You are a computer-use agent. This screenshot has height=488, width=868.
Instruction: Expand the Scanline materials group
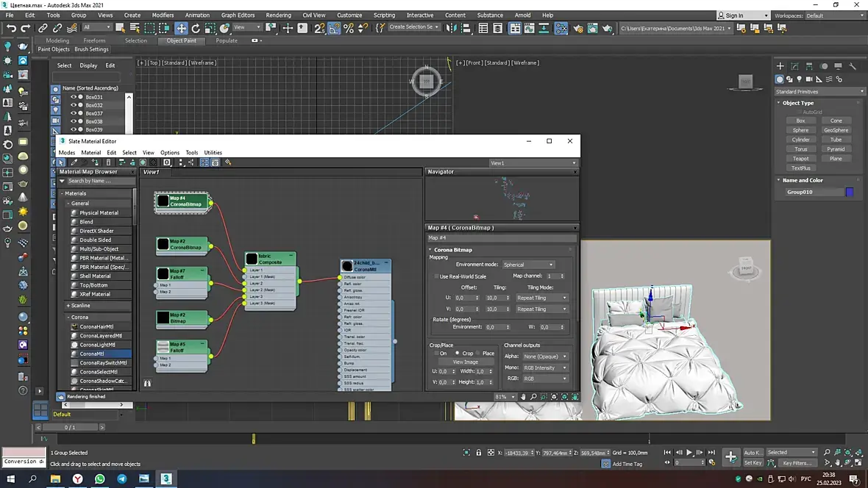coord(80,306)
